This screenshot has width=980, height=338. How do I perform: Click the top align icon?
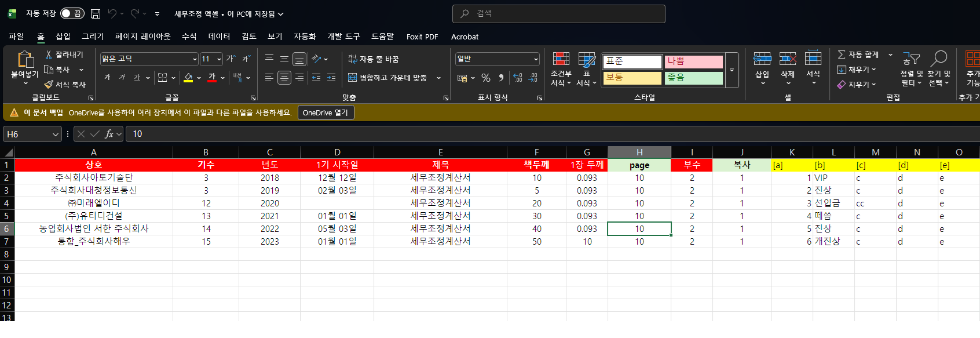[x=269, y=59]
